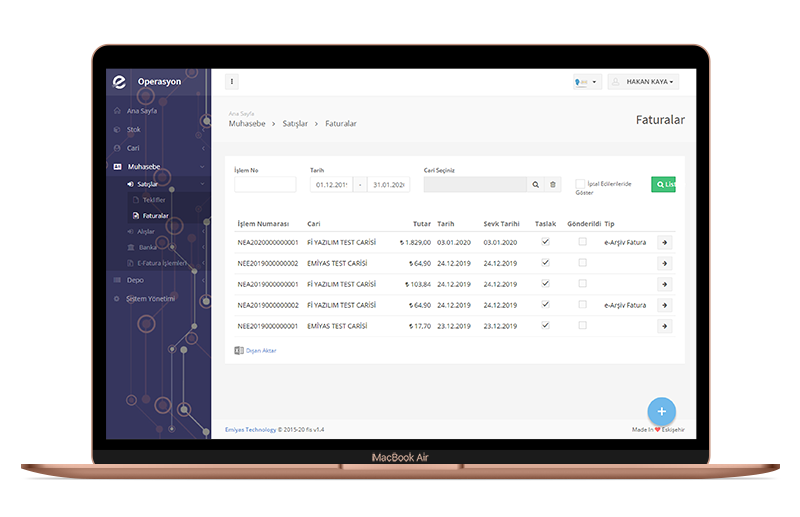
Task: Click the Banka building icon in sidebar
Action: (131, 247)
